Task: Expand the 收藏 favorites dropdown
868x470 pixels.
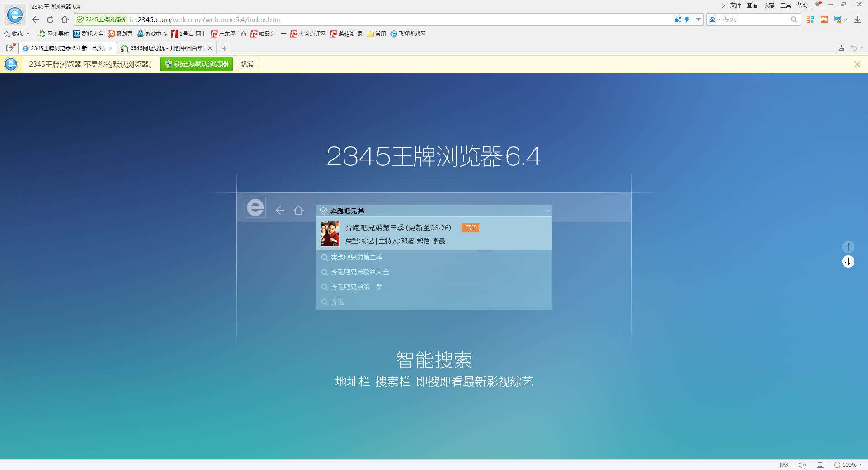Action: [x=28, y=33]
